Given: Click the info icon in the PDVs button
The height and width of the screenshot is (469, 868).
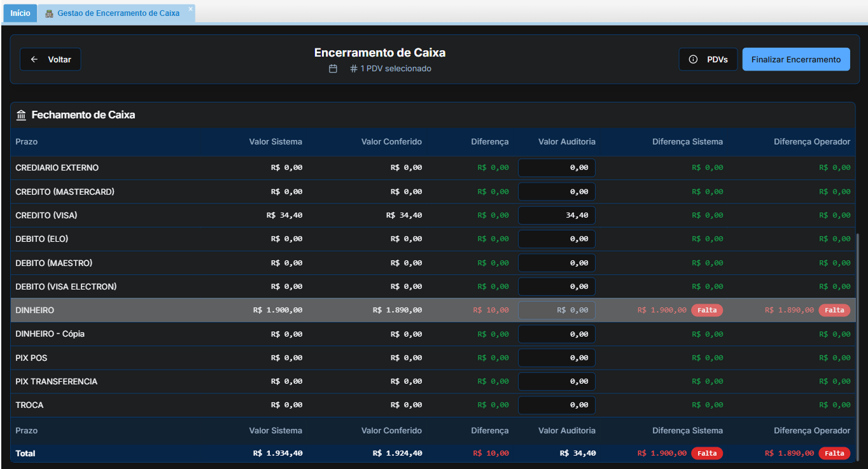Looking at the screenshot, I should (694, 59).
